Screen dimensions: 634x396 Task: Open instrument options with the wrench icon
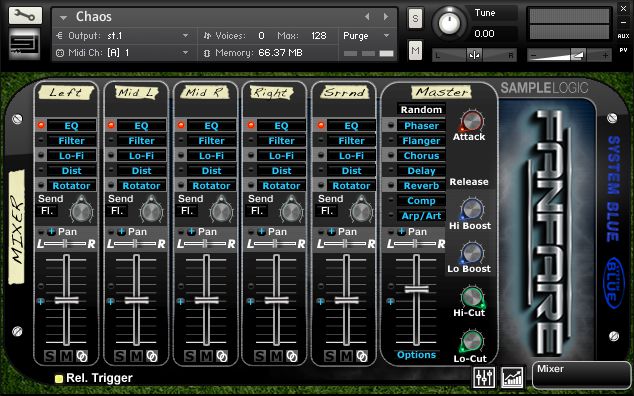coord(25,15)
